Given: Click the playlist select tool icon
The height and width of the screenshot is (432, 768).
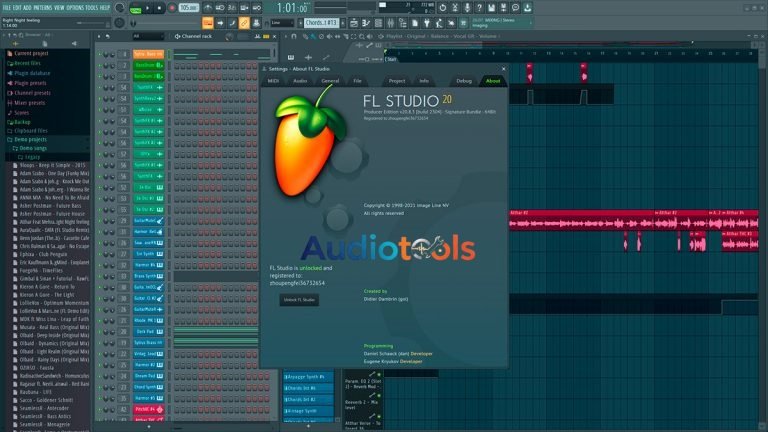Looking at the screenshot, I should (x=353, y=36).
